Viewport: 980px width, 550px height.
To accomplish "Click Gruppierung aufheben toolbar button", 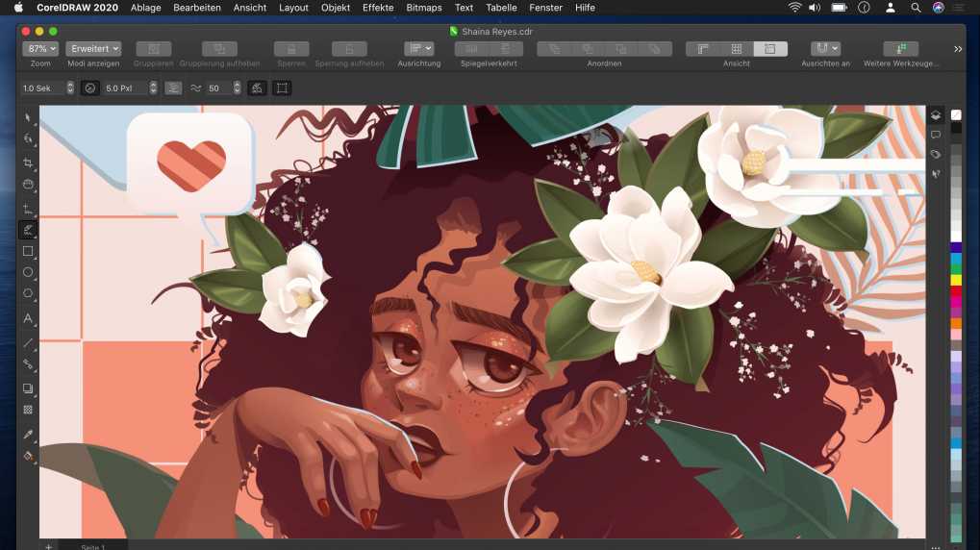I will click(x=219, y=49).
